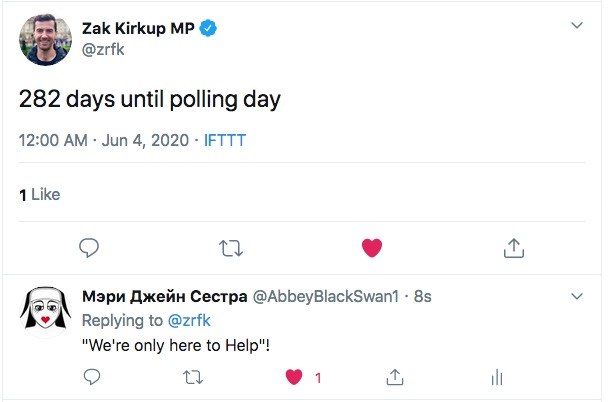Viewport: 610px width, 402px height.
Task: Reply to AbbeyBlackSwan1's comment
Action: (90, 378)
